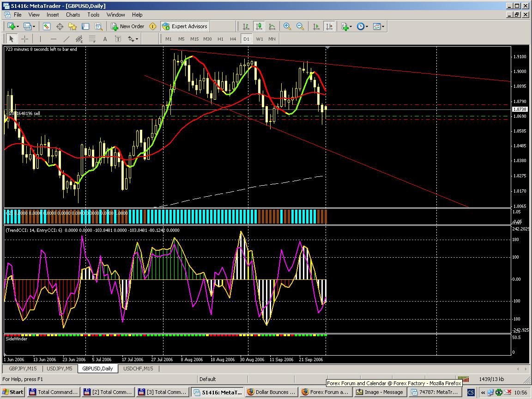Expand the Periodicity clock dropdown
This screenshot has height=399, width=532.
click(x=367, y=26)
